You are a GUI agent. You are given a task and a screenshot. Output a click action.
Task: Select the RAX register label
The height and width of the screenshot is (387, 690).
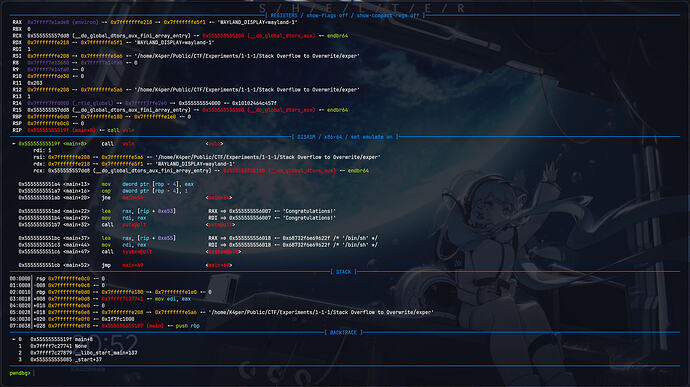coord(17,22)
